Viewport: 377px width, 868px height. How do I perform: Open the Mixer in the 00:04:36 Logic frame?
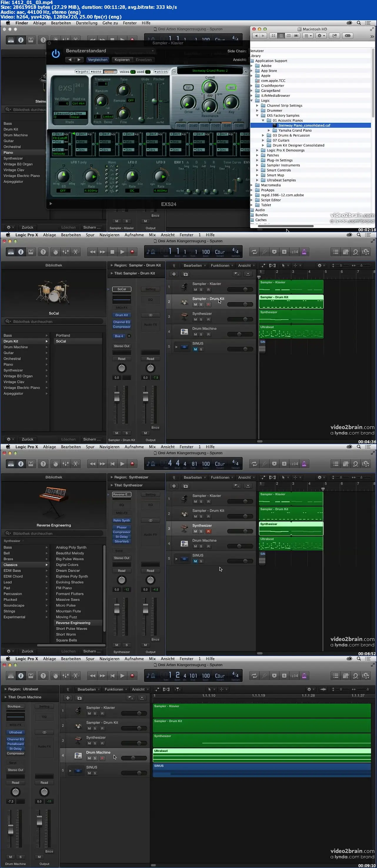tap(66, 252)
